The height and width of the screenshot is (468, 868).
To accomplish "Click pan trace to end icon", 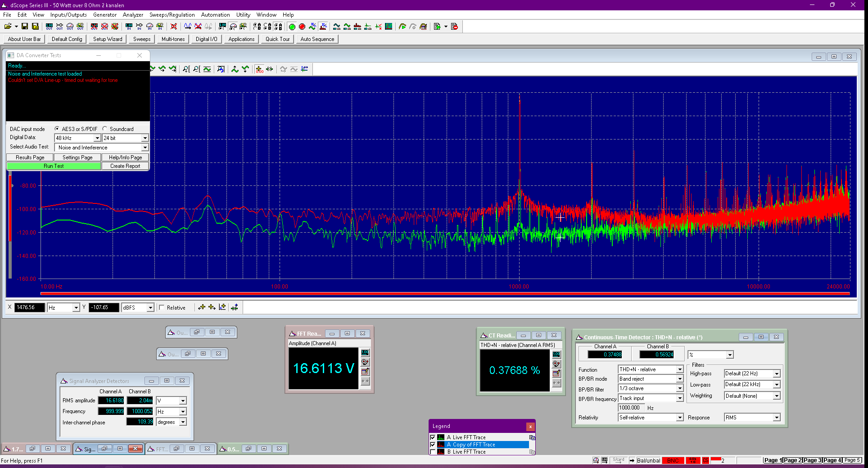I will coord(172,69).
